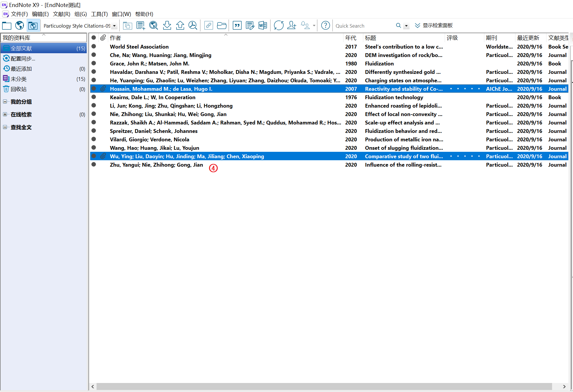Open Activity Feed dropdown arrow
This screenshot has width=573, height=392.
(x=314, y=26)
